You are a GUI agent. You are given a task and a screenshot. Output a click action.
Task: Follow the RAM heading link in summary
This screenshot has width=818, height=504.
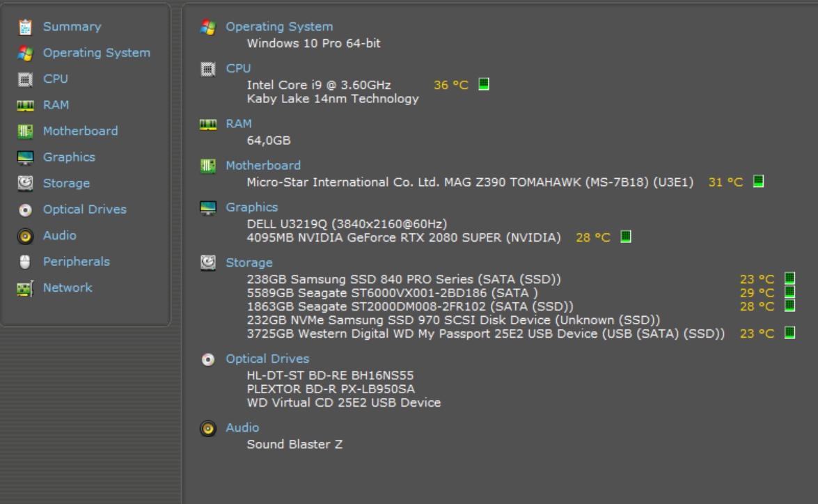click(238, 124)
